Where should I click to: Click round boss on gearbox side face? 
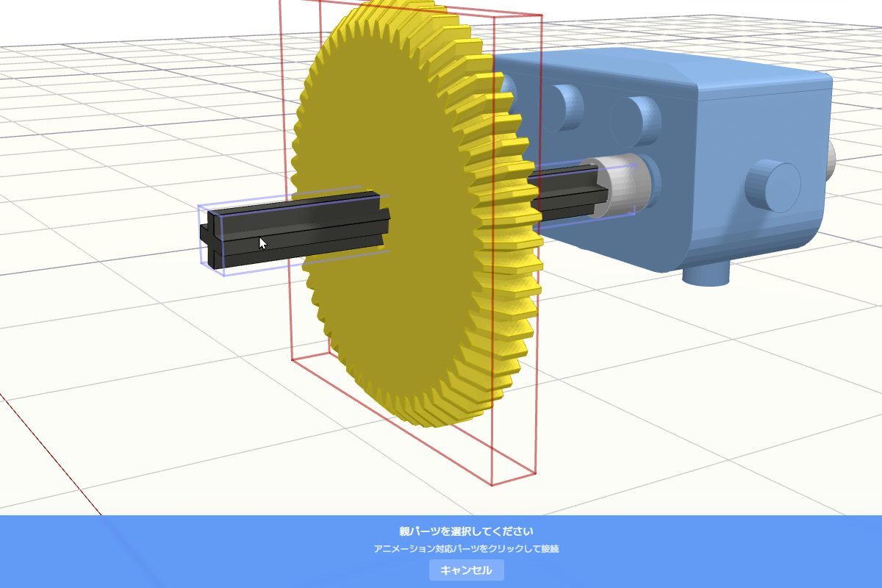click(772, 187)
